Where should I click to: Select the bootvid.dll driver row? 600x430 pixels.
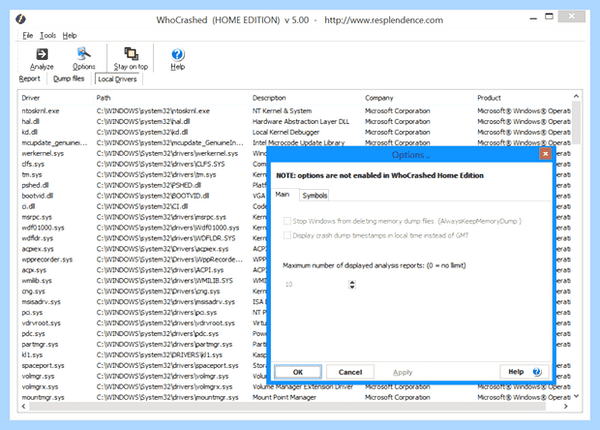(x=143, y=196)
